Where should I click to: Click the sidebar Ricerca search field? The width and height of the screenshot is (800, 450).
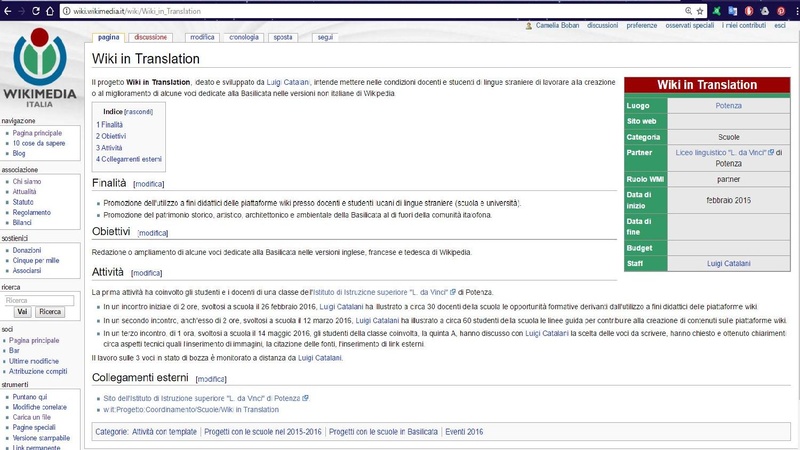39,301
